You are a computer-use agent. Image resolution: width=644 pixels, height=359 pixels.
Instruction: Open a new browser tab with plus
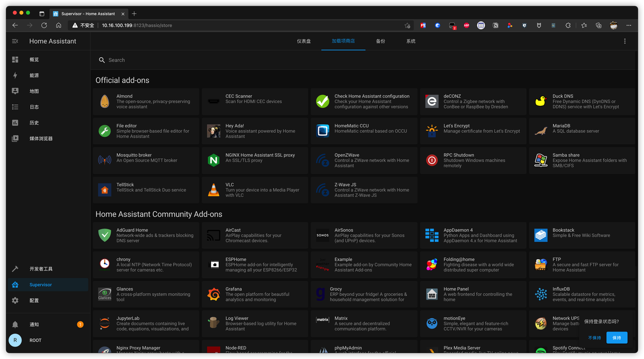pos(134,13)
